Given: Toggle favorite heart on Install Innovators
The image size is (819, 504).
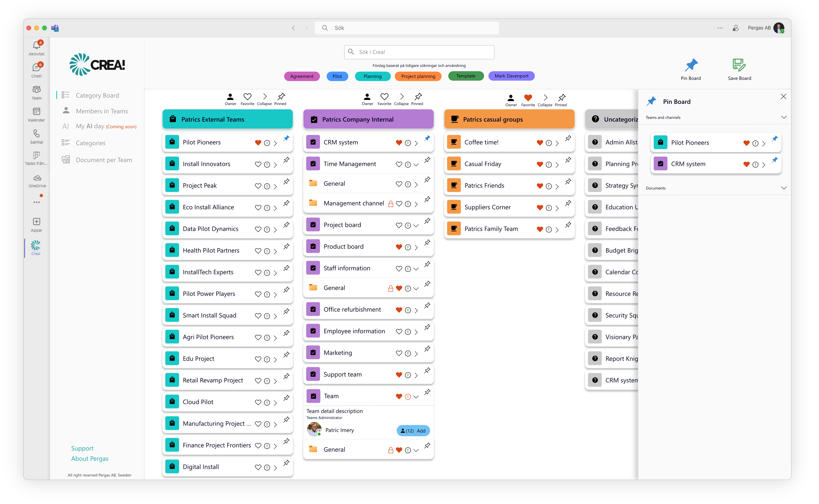Looking at the screenshot, I should pos(258,165).
